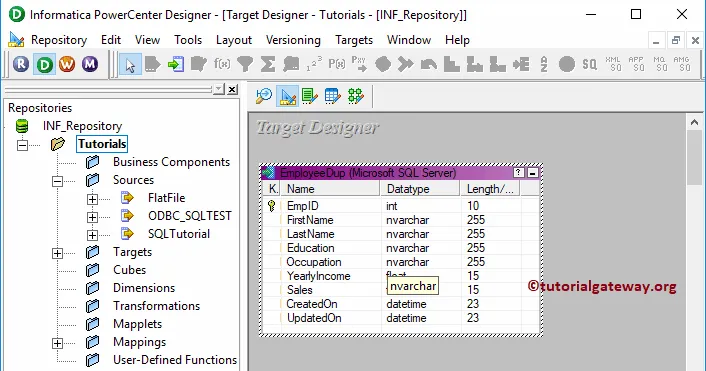Open Source Analyzer magnifier tool icon
The image size is (706, 371).
pyautogui.click(x=264, y=96)
